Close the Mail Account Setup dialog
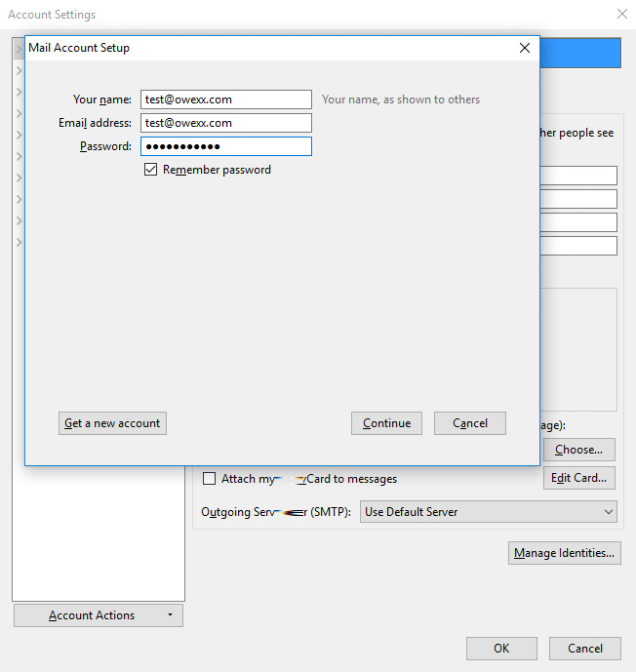Image resolution: width=636 pixels, height=672 pixels. coord(525,48)
